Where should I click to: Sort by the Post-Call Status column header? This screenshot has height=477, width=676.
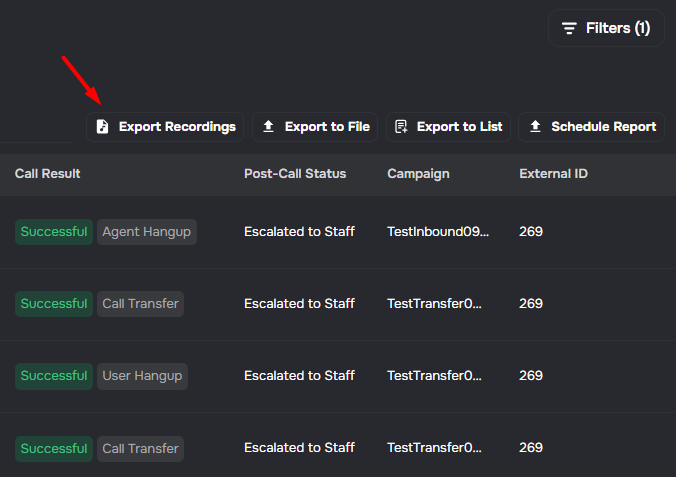pos(295,174)
